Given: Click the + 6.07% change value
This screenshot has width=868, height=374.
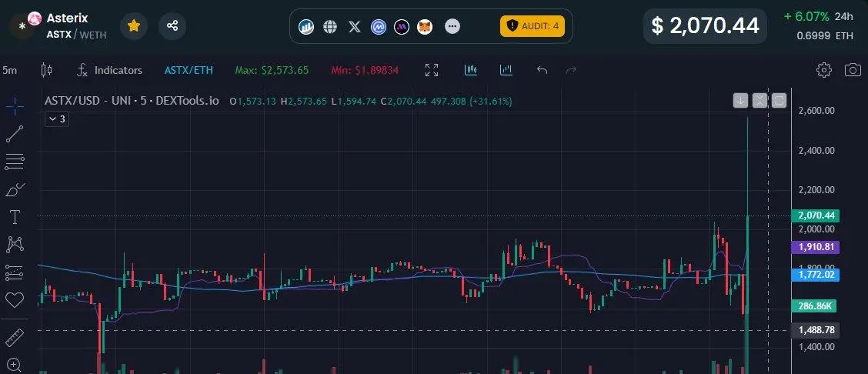Looking at the screenshot, I should click(806, 17).
